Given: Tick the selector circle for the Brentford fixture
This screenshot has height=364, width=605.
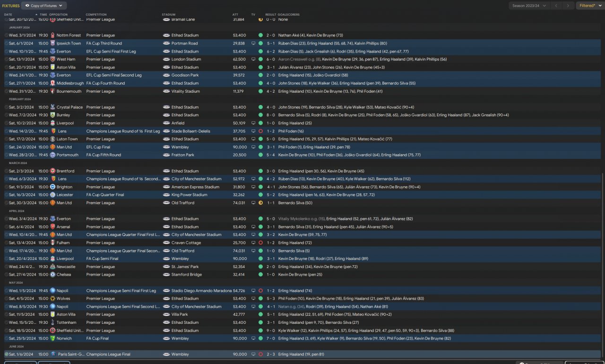Looking at the screenshot, I should 7,171.
